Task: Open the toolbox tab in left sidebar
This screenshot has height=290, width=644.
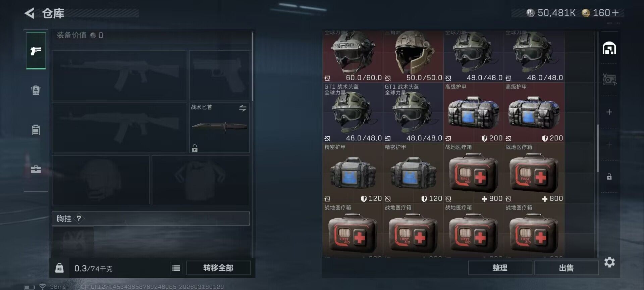Action: point(36,169)
